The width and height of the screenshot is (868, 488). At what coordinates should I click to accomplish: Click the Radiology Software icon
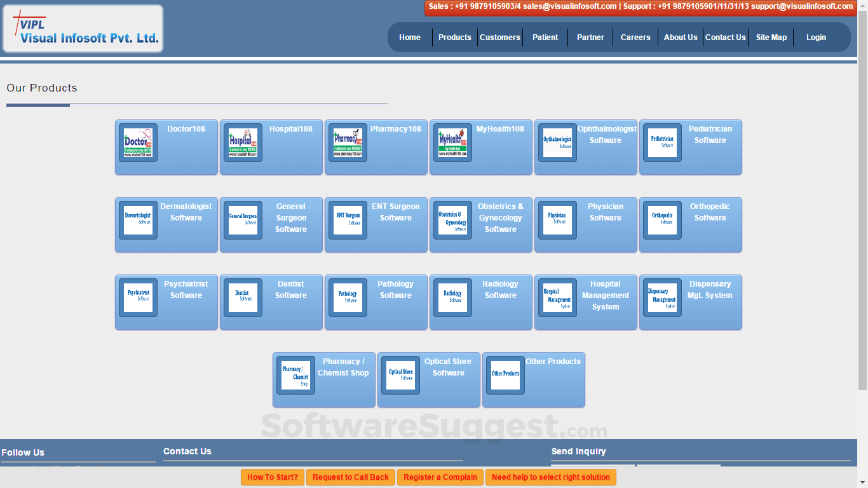pyautogui.click(x=452, y=297)
